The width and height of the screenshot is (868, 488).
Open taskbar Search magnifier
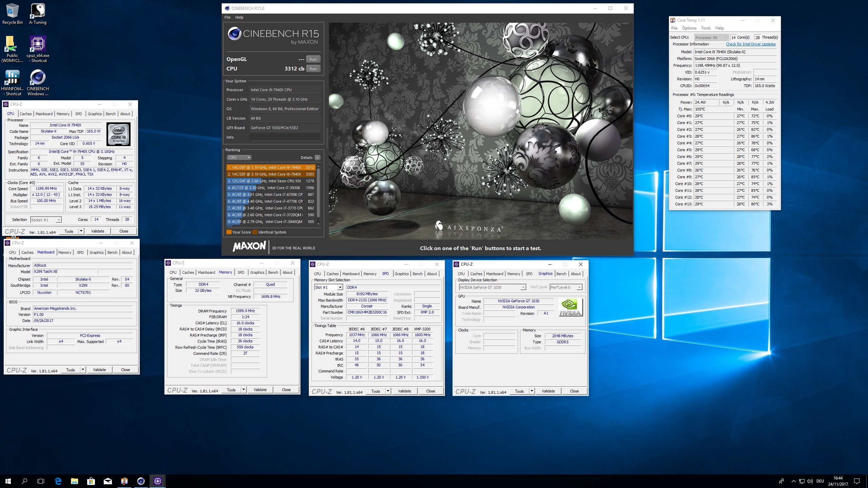click(x=24, y=481)
